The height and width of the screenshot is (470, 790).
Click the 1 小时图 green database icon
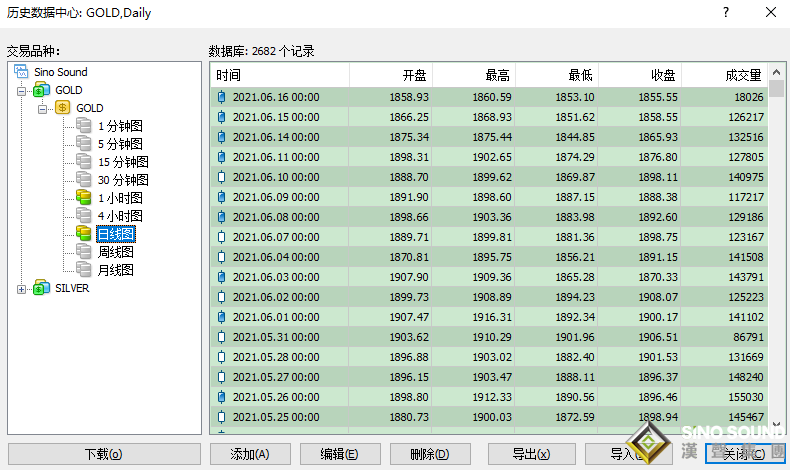[84, 197]
